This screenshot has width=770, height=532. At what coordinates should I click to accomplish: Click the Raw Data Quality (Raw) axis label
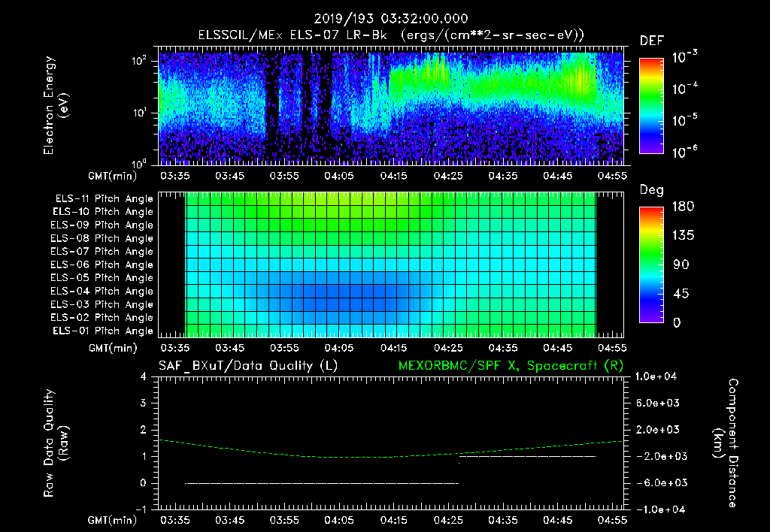[x=56, y=443]
